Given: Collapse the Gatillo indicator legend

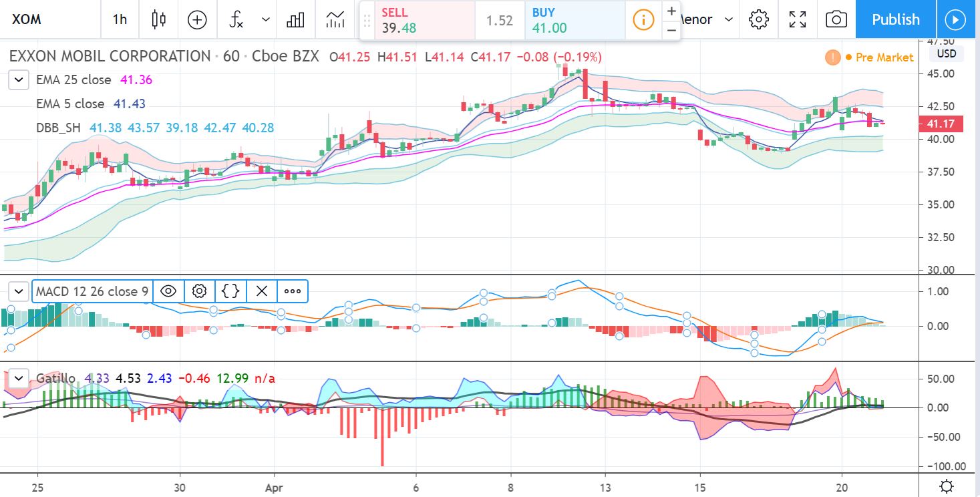Looking at the screenshot, I should [x=19, y=379].
